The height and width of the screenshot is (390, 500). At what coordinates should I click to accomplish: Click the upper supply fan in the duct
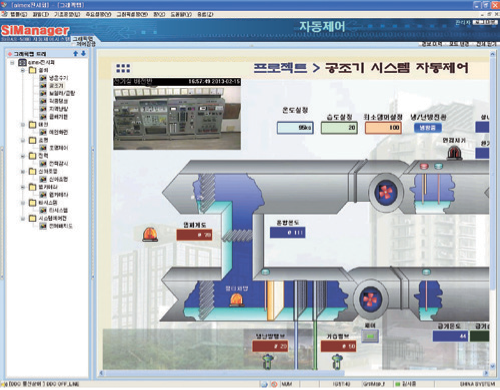point(386,192)
